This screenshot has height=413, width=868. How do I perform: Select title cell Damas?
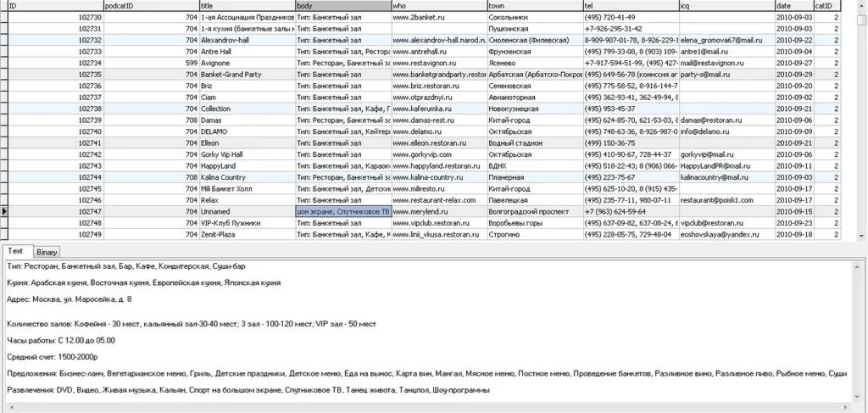pos(247,120)
